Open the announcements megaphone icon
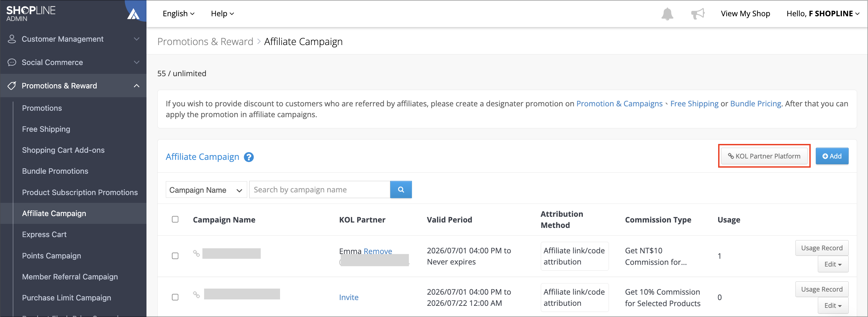This screenshot has width=868, height=317. pos(698,14)
